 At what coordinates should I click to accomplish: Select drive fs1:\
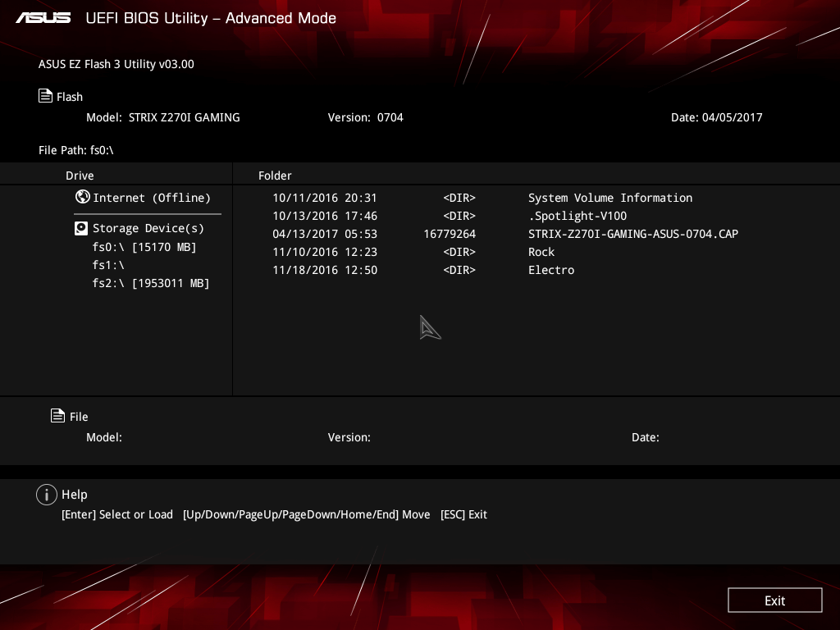click(x=108, y=265)
